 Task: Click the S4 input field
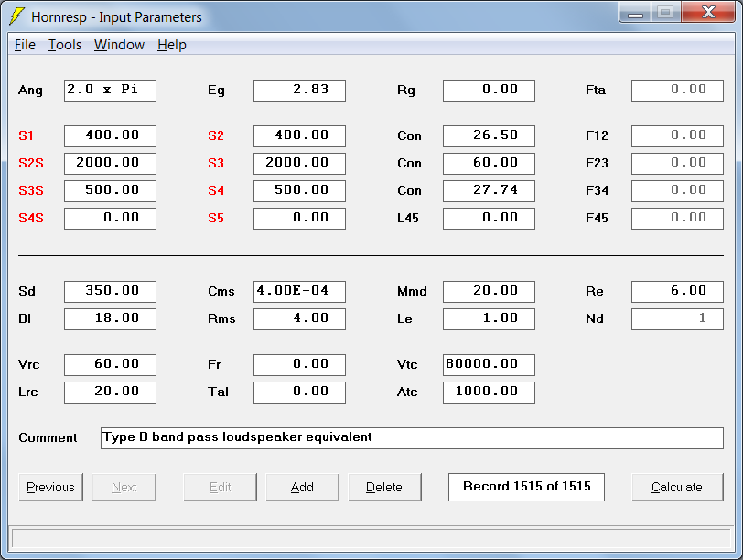point(299,191)
